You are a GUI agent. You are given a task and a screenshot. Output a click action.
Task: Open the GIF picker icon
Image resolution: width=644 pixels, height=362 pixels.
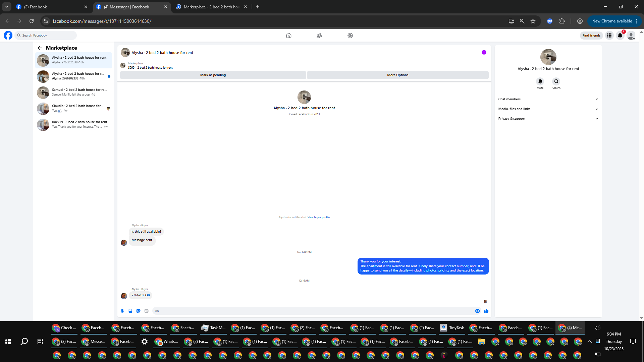point(147,311)
